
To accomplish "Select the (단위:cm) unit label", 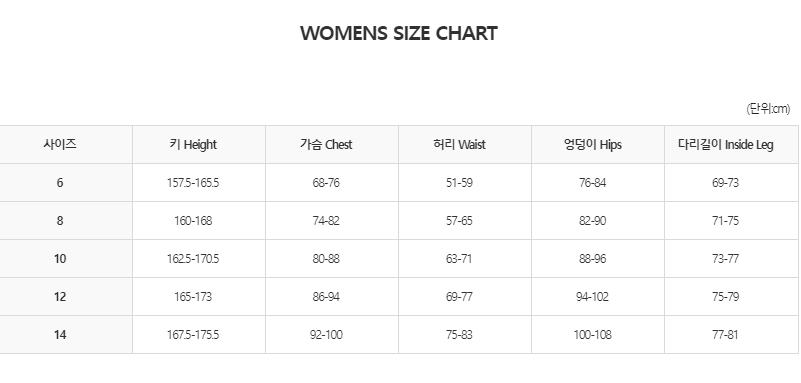I will click(x=768, y=109).
